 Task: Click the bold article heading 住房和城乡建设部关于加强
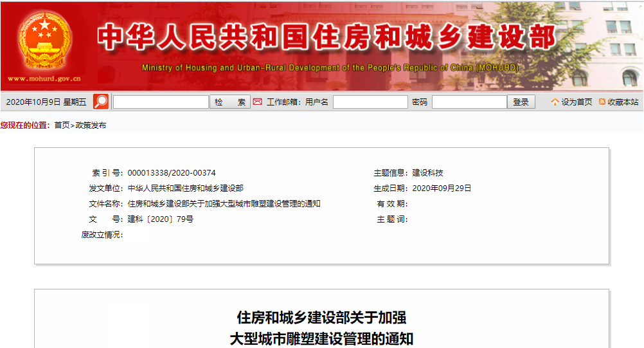[x=321, y=318]
